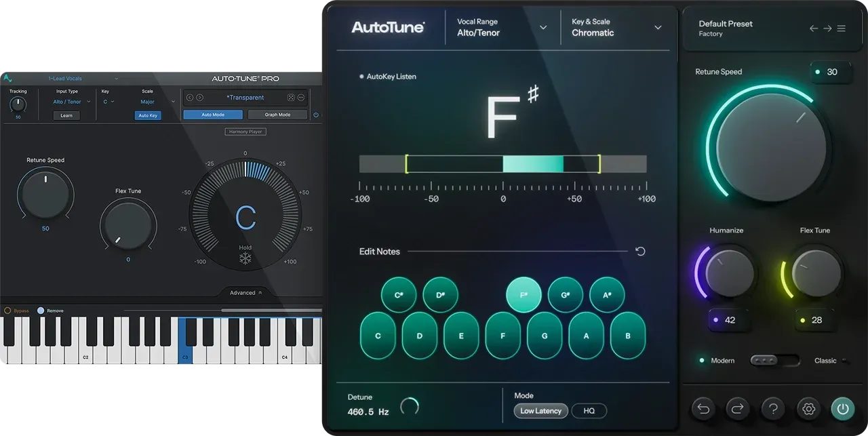The width and height of the screenshot is (868, 436).
Task: Toggle the D# note button
Action: pyautogui.click(x=441, y=295)
